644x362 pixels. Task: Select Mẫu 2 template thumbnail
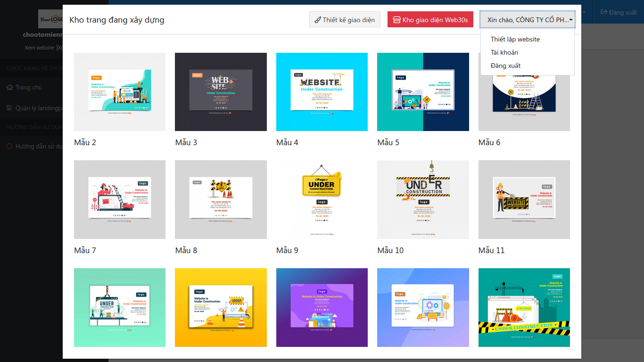[120, 92]
